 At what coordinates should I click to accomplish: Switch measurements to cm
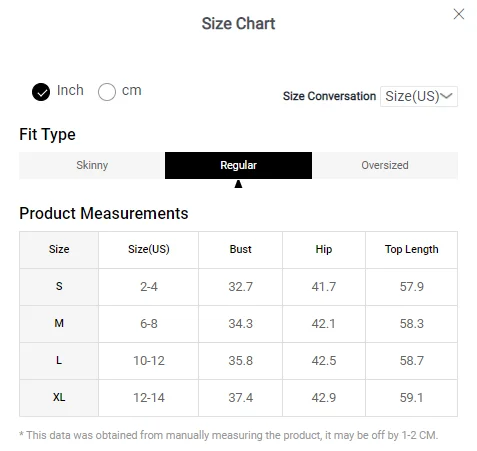point(107,92)
